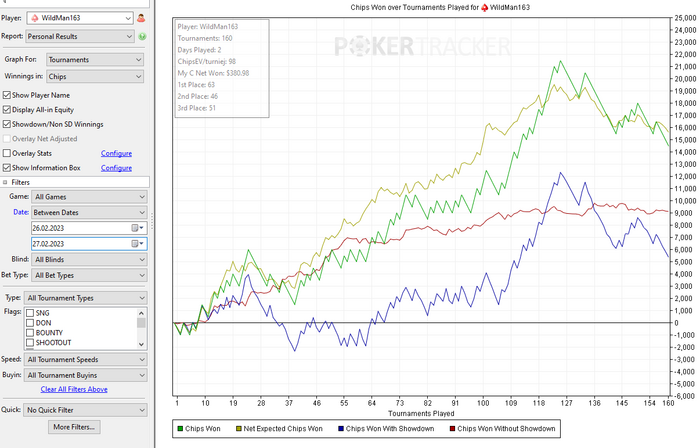
Task: Toggle Display All-in Equity checkbox
Action: [7, 110]
